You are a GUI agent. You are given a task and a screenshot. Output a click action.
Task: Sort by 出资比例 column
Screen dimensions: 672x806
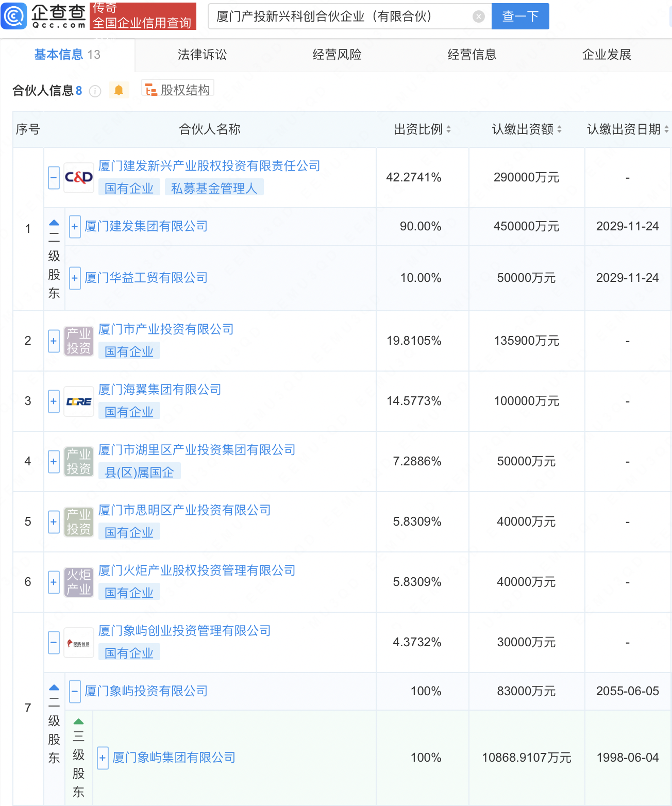(x=448, y=129)
